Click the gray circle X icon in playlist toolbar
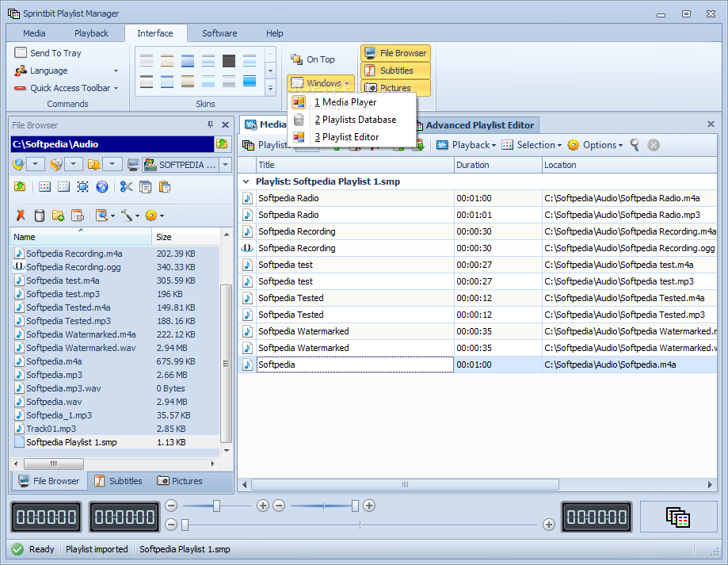The image size is (728, 565). pyautogui.click(x=654, y=145)
